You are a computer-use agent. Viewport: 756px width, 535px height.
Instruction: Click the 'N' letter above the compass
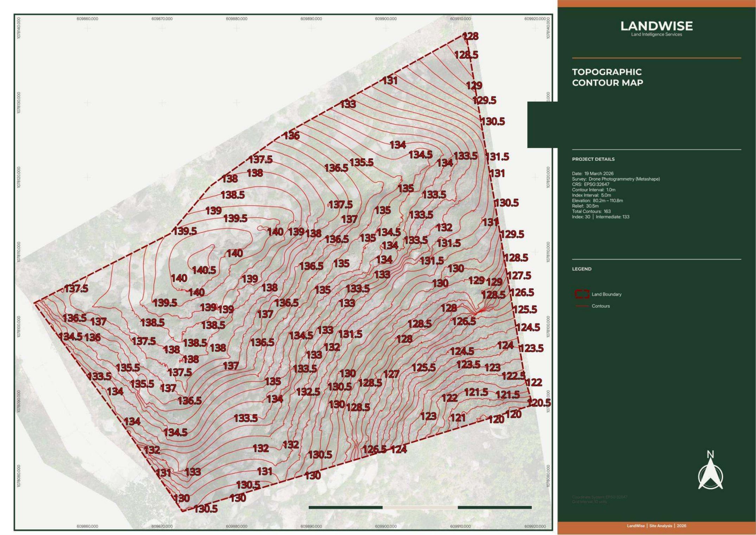click(710, 454)
